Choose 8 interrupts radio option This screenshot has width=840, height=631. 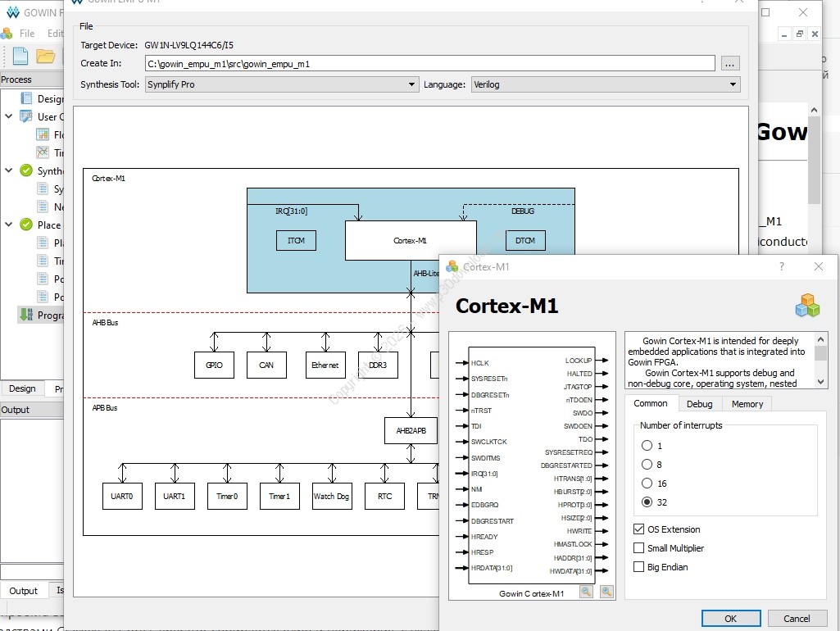point(647,465)
